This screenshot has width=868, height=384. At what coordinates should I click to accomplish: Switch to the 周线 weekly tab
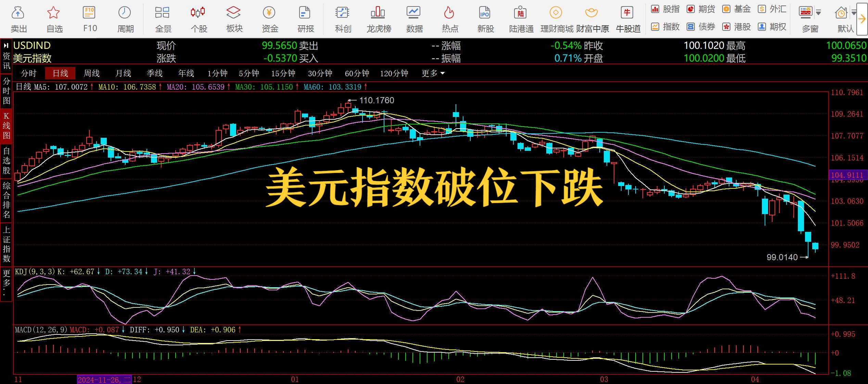(91, 73)
